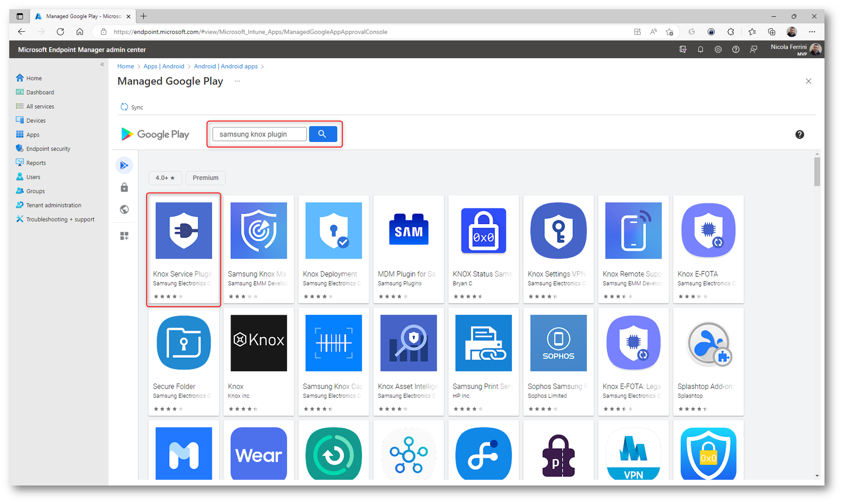The width and height of the screenshot is (843, 504).
Task: Close the Managed Google Play blade
Action: (808, 81)
